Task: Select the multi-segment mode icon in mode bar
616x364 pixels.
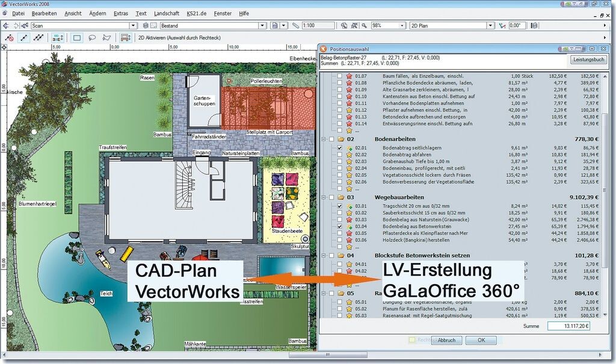Action: coord(38,38)
